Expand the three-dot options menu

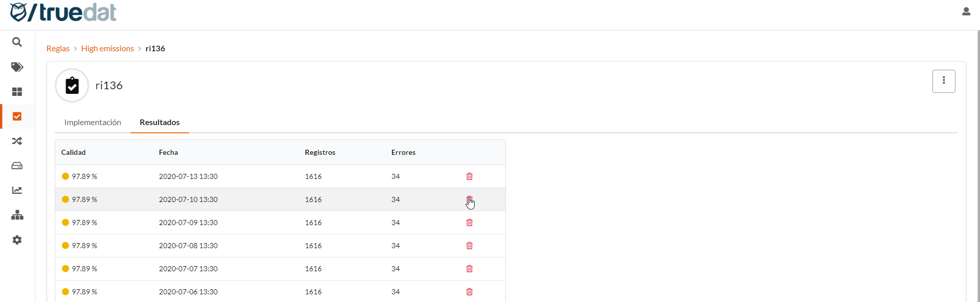pyautogui.click(x=943, y=81)
